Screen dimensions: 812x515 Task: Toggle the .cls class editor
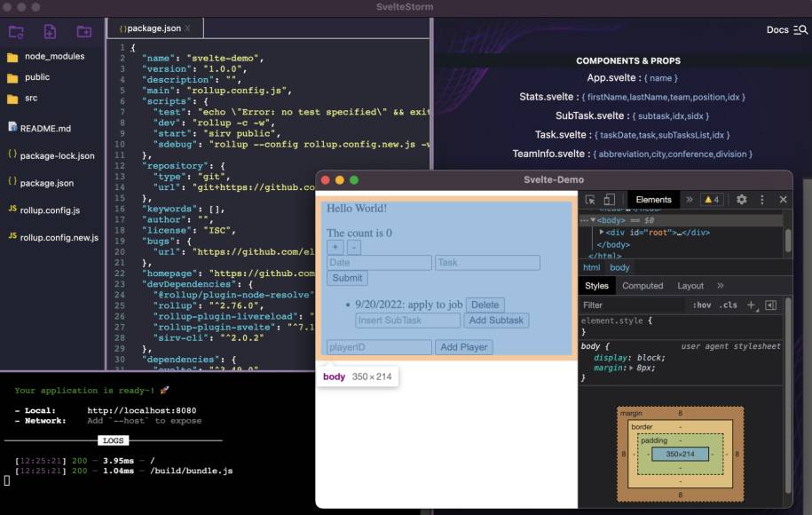click(x=728, y=305)
